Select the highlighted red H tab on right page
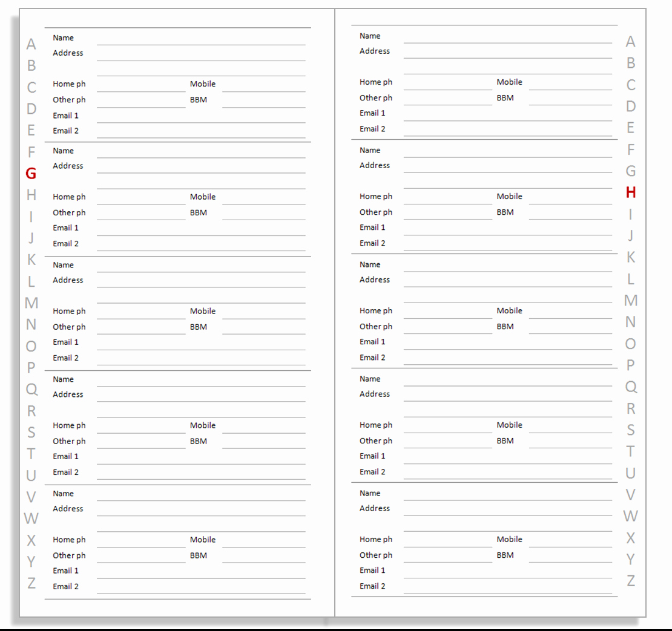This screenshot has width=672, height=631. point(630,192)
